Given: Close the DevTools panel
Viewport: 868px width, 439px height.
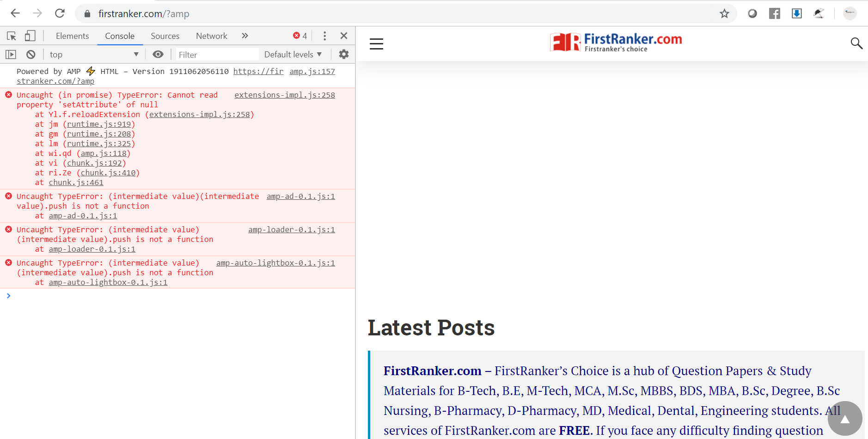Looking at the screenshot, I should click(x=344, y=36).
